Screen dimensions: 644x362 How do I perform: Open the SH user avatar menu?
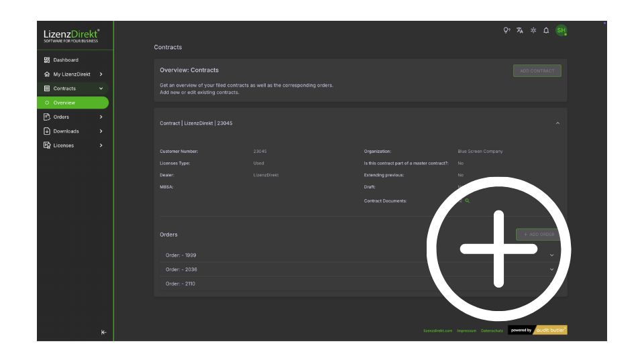561,30
